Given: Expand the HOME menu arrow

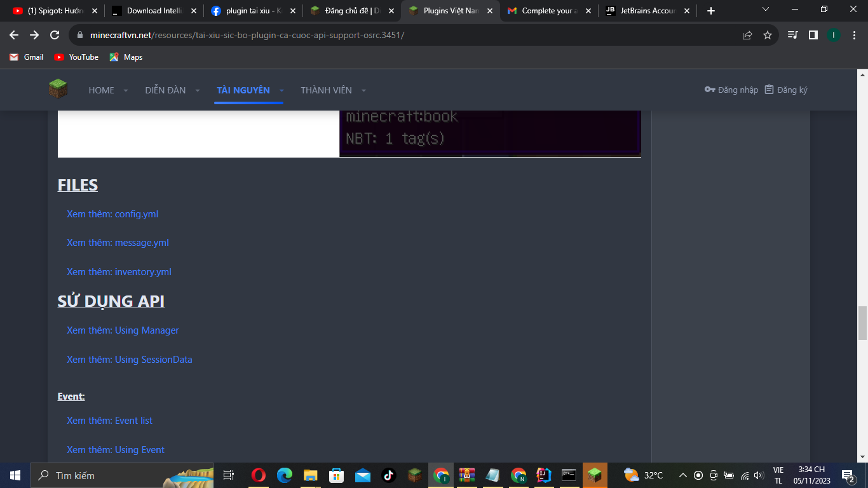Looking at the screenshot, I should click(125, 90).
